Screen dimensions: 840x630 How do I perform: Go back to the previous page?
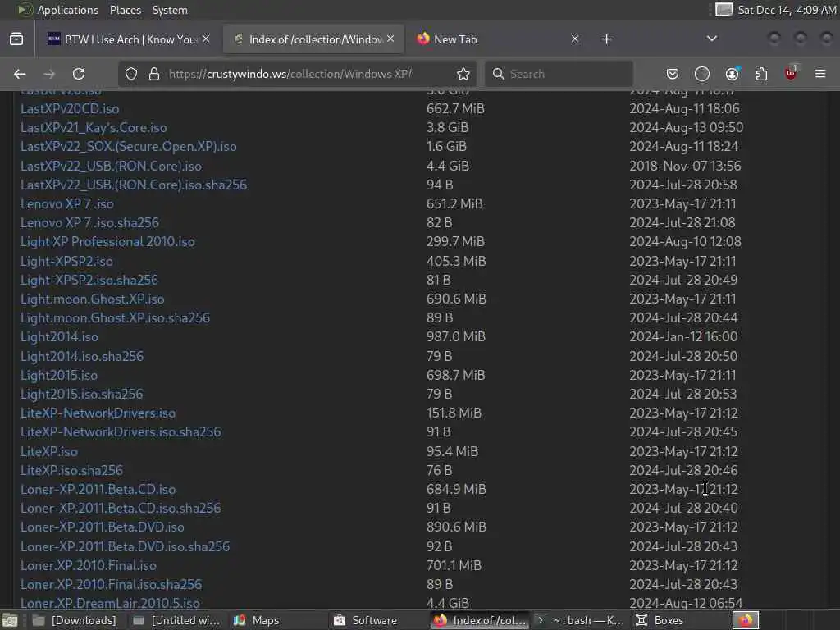tap(20, 74)
